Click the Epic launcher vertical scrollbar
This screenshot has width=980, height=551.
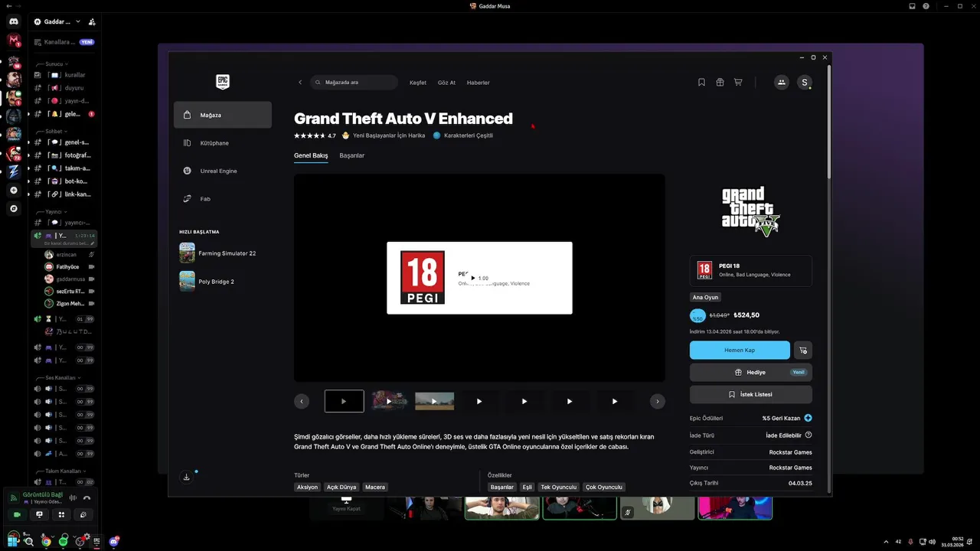coord(829,120)
